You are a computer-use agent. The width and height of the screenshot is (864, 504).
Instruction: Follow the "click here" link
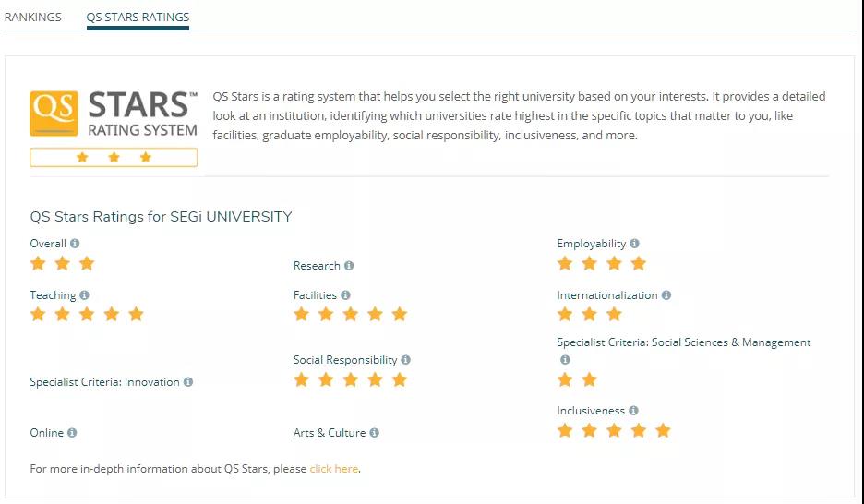point(334,469)
